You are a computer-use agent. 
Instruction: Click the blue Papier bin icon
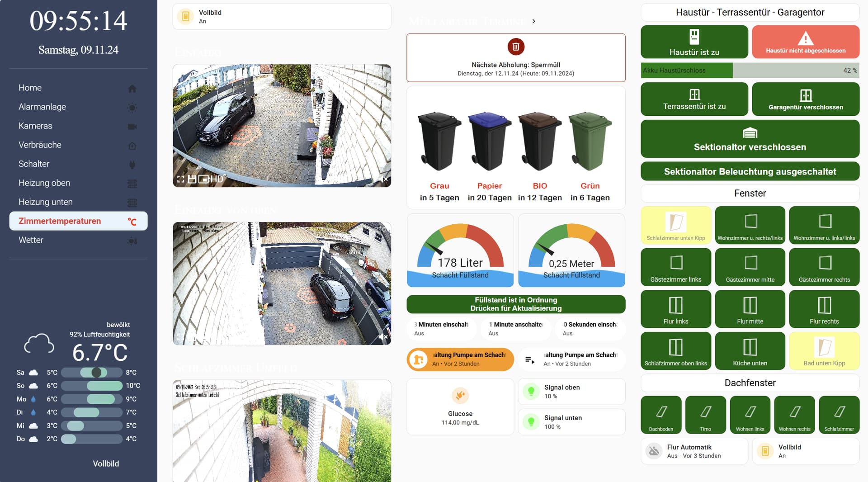tap(490, 141)
